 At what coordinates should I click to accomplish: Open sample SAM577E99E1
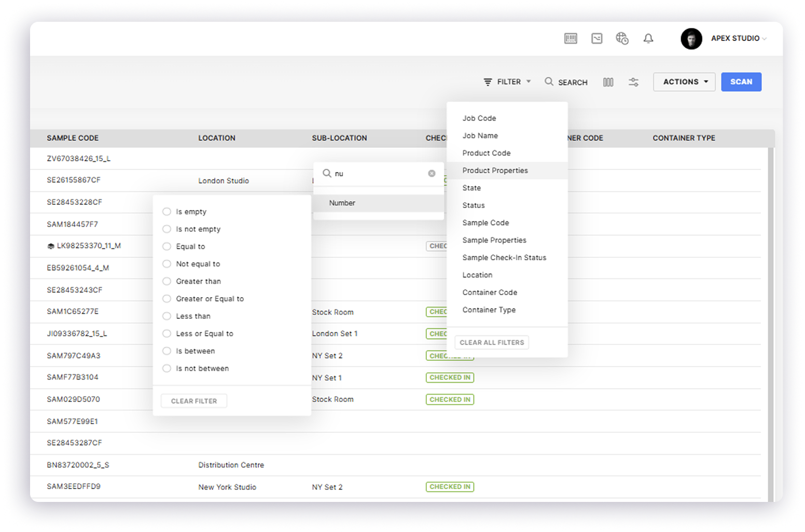[72, 422]
